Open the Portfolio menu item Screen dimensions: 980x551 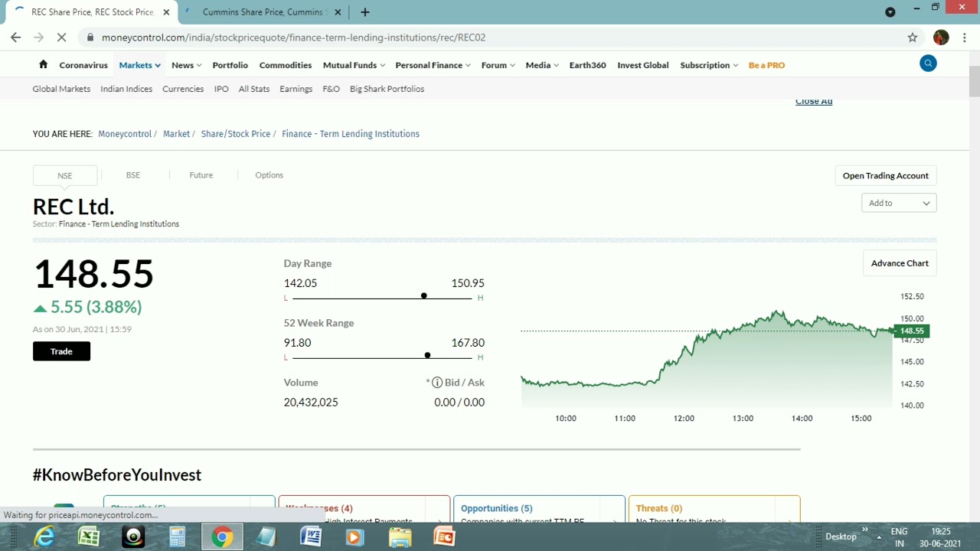pyautogui.click(x=230, y=65)
